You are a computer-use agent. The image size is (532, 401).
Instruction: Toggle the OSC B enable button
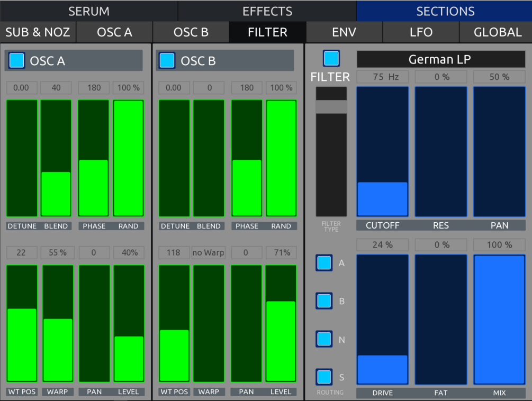tap(167, 61)
